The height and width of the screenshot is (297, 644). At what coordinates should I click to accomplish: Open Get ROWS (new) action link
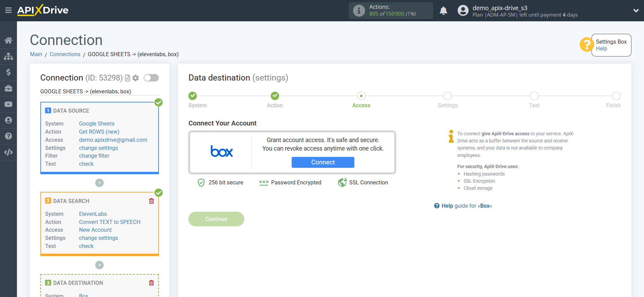(99, 132)
